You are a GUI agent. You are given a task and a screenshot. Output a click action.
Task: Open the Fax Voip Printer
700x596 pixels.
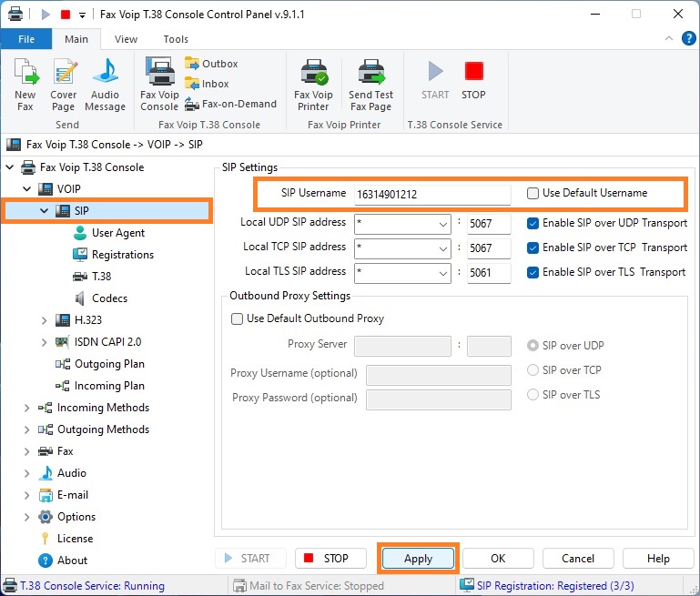coord(313,85)
